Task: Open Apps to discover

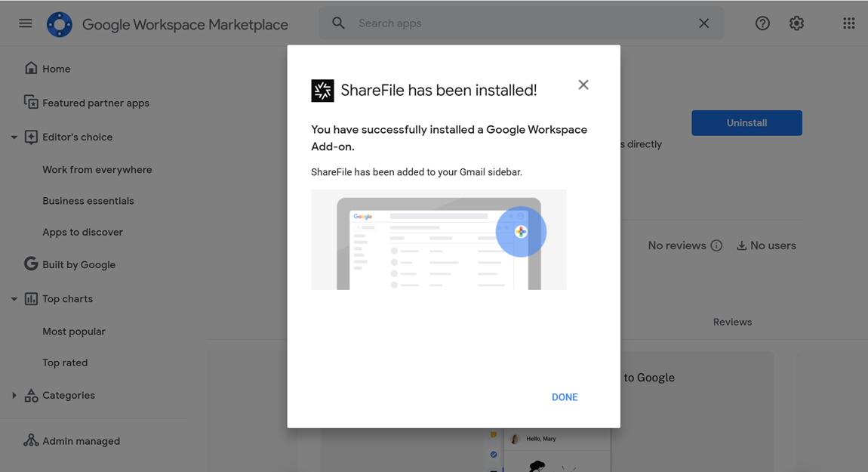Action: (x=82, y=232)
